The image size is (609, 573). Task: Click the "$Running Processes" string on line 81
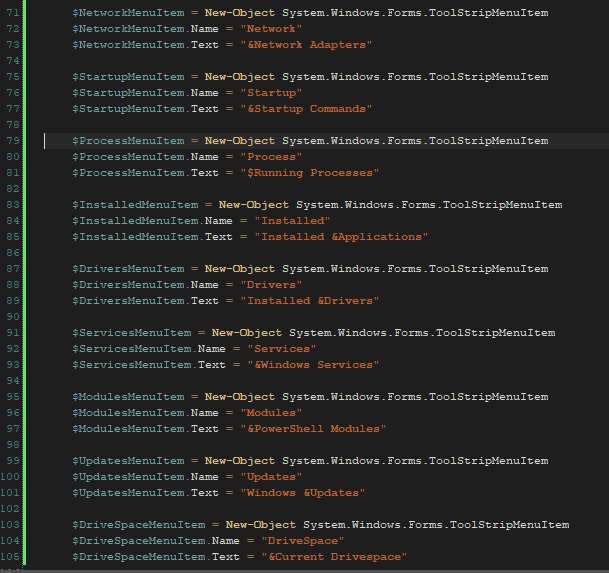pyautogui.click(x=310, y=173)
